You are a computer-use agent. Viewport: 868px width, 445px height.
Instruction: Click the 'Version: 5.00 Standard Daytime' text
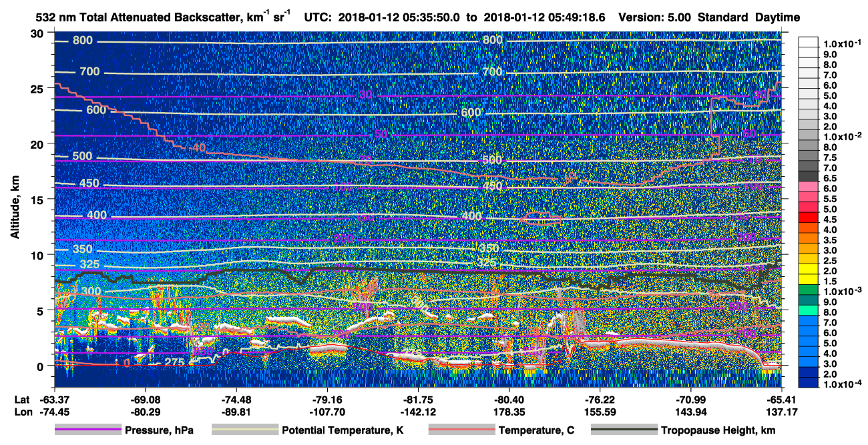point(709,17)
